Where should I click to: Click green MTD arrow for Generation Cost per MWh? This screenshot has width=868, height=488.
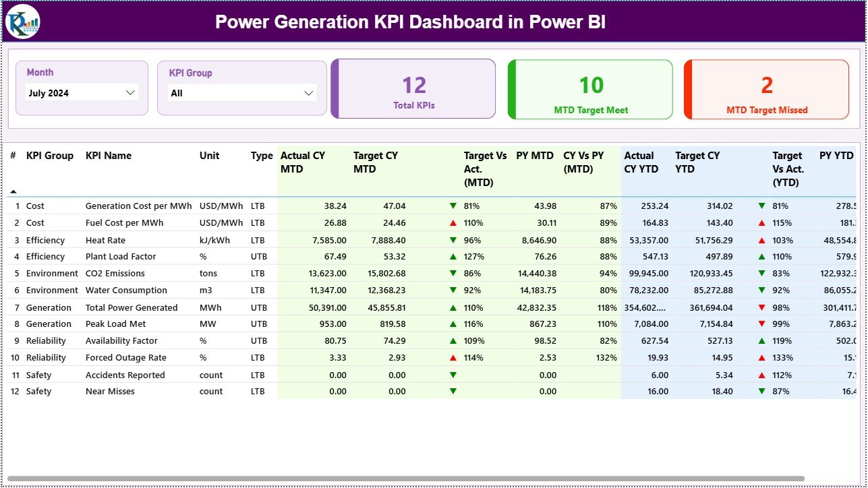pyautogui.click(x=453, y=206)
